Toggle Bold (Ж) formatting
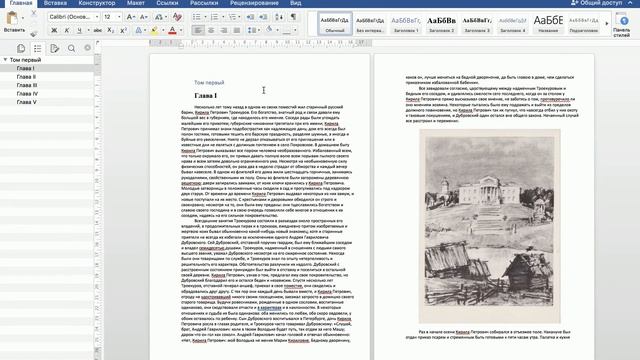 [54, 30]
